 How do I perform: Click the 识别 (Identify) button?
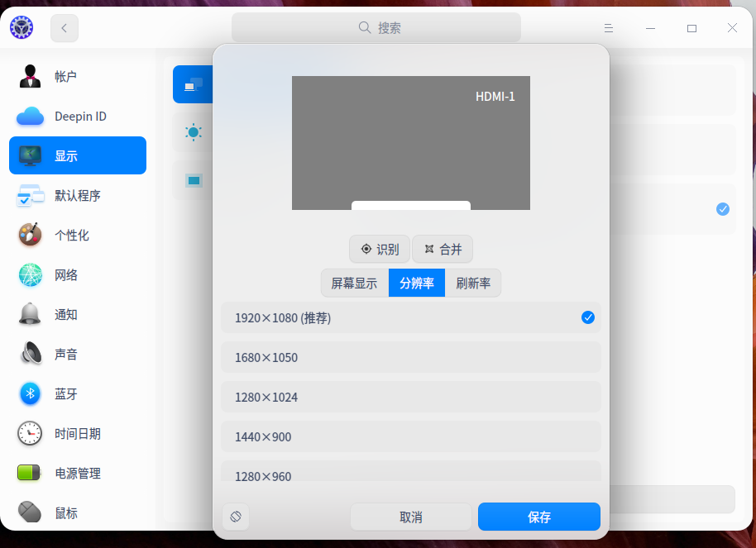[x=380, y=249]
